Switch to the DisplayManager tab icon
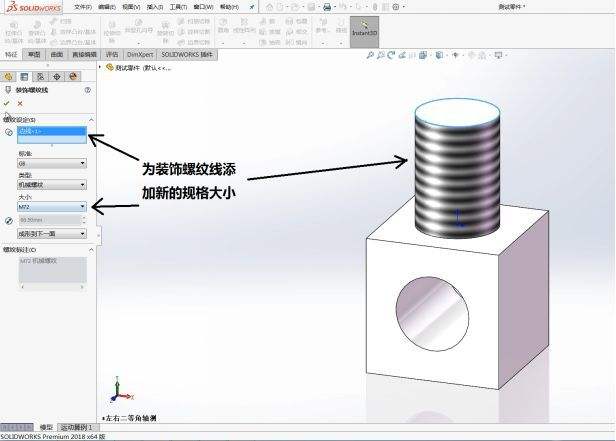616x441 pixels. click(x=73, y=76)
